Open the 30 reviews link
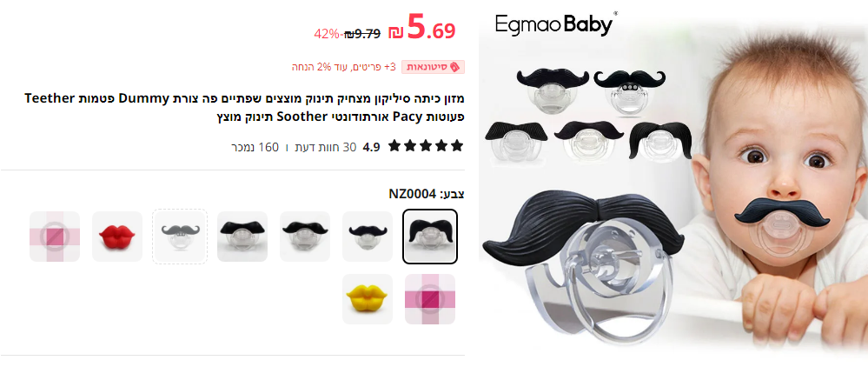868x367 pixels. click(x=327, y=147)
